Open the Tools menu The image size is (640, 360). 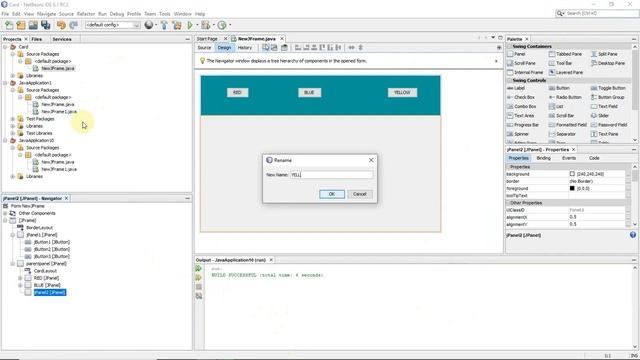[164, 14]
